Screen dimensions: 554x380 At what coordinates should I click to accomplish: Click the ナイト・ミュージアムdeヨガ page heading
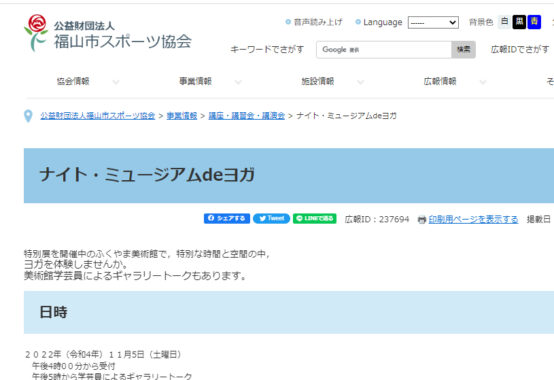pyautogui.click(x=147, y=175)
